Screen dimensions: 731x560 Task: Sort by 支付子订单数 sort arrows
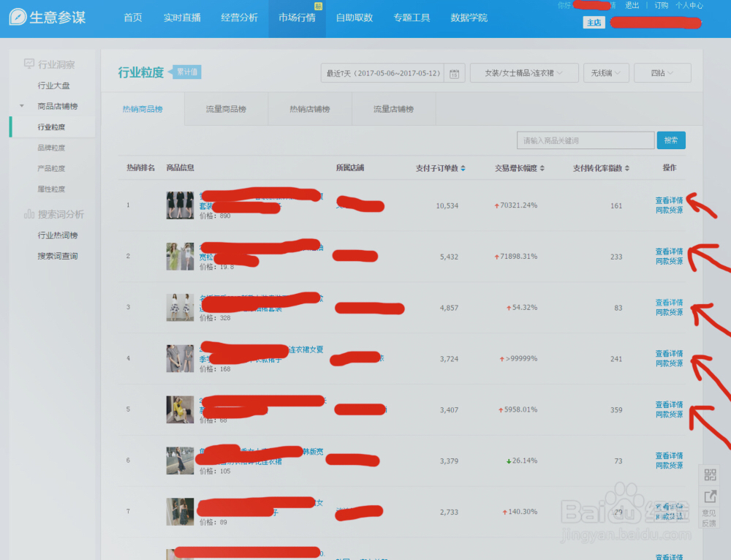pos(463,168)
